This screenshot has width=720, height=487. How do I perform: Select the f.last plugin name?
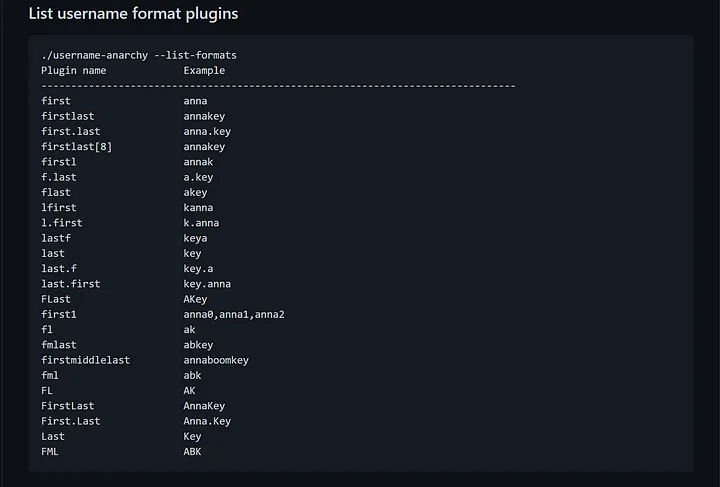pyautogui.click(x=58, y=177)
